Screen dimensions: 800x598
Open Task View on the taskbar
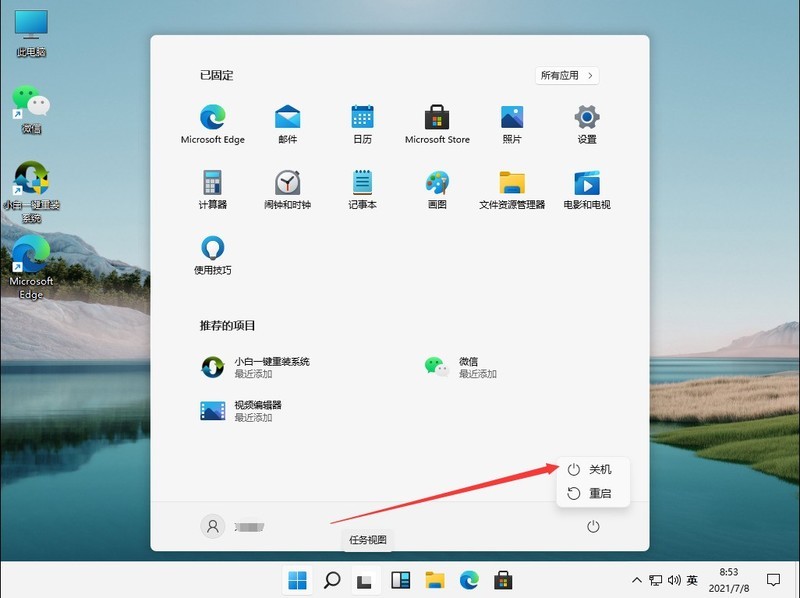[x=364, y=578]
